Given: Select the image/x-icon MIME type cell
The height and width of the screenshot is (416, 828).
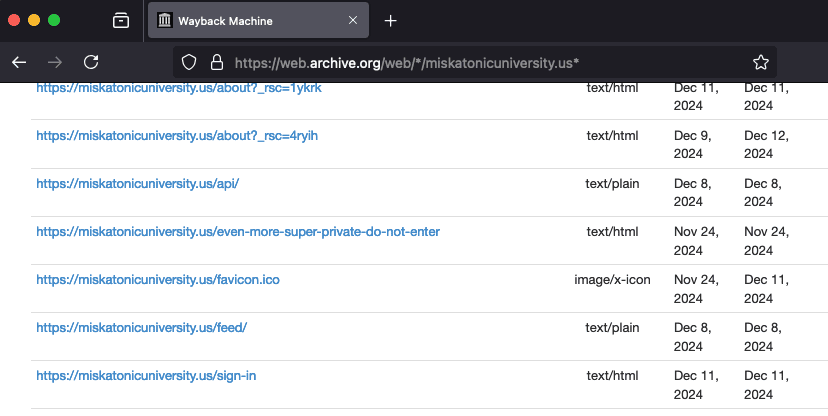Looking at the screenshot, I should point(612,280).
